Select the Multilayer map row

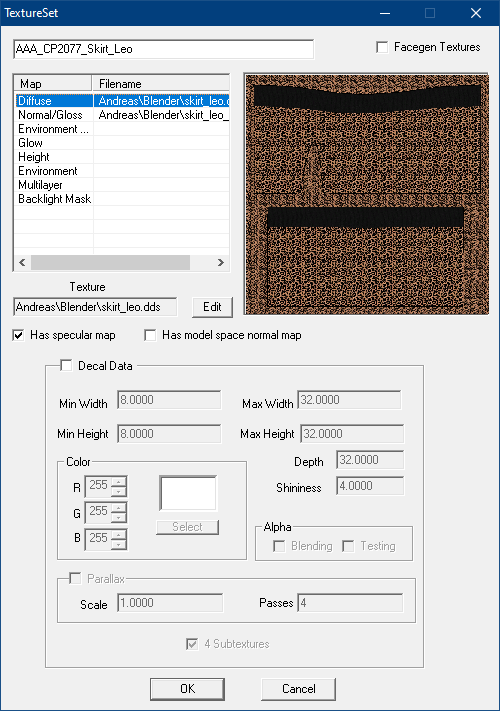(x=122, y=185)
